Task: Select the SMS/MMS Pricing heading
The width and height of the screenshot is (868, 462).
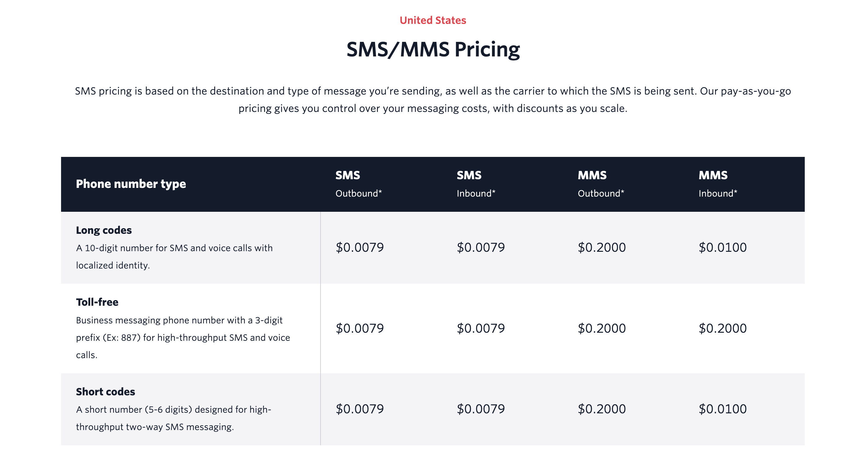Action: [x=433, y=49]
